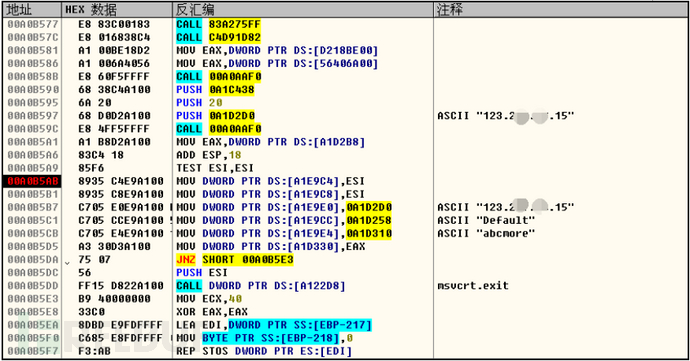Click the 注释 column header
Viewport: 690px width, 361px height.
pyautogui.click(x=561, y=10)
